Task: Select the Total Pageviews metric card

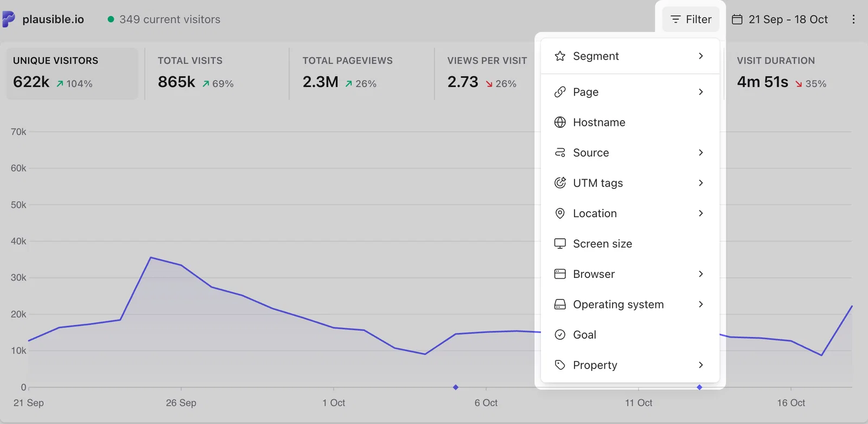Action: [x=361, y=73]
